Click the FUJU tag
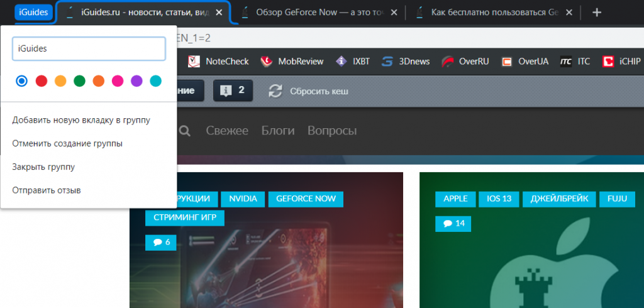This screenshot has height=308, width=644. tap(618, 199)
